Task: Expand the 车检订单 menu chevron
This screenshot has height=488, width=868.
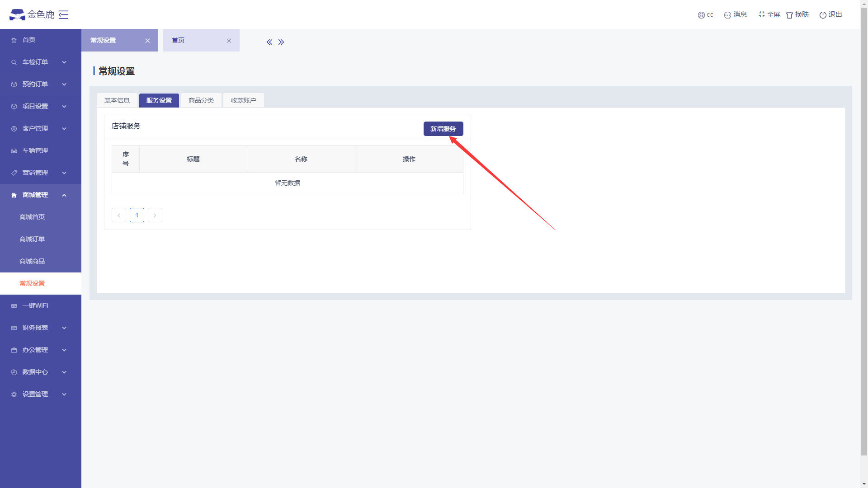Action: coord(64,62)
